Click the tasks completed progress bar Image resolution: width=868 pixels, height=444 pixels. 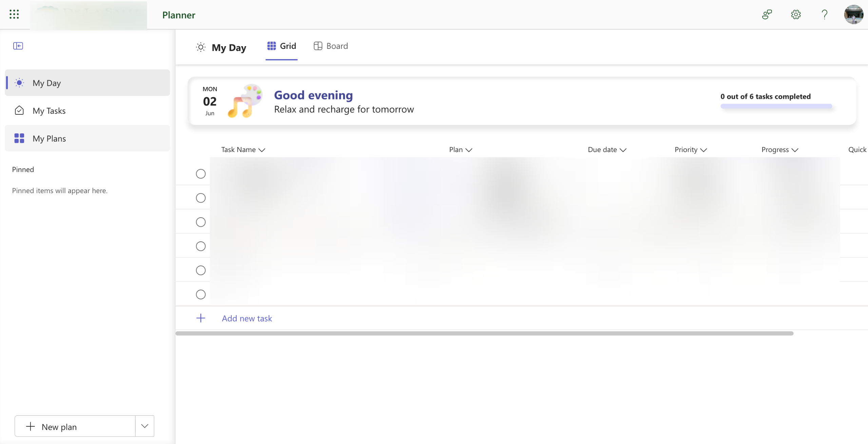click(776, 106)
